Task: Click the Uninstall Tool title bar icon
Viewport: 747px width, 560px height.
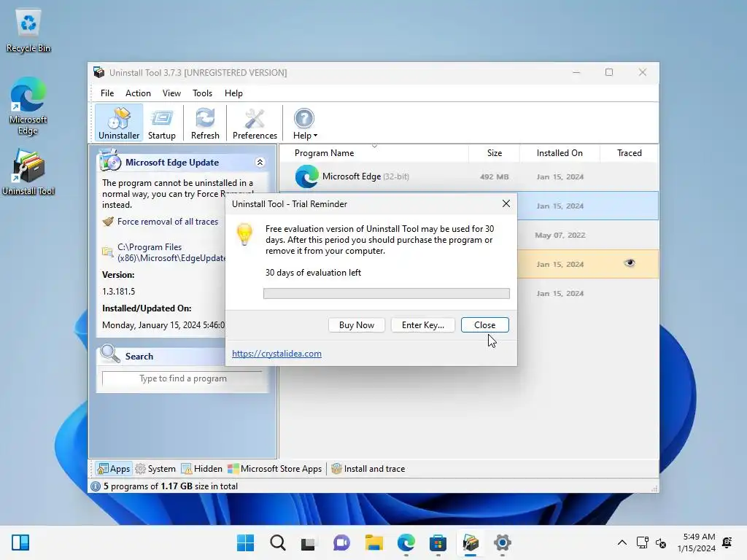Action: click(x=99, y=72)
